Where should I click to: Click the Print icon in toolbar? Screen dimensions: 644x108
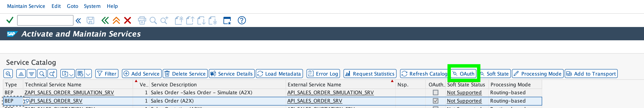point(142,21)
